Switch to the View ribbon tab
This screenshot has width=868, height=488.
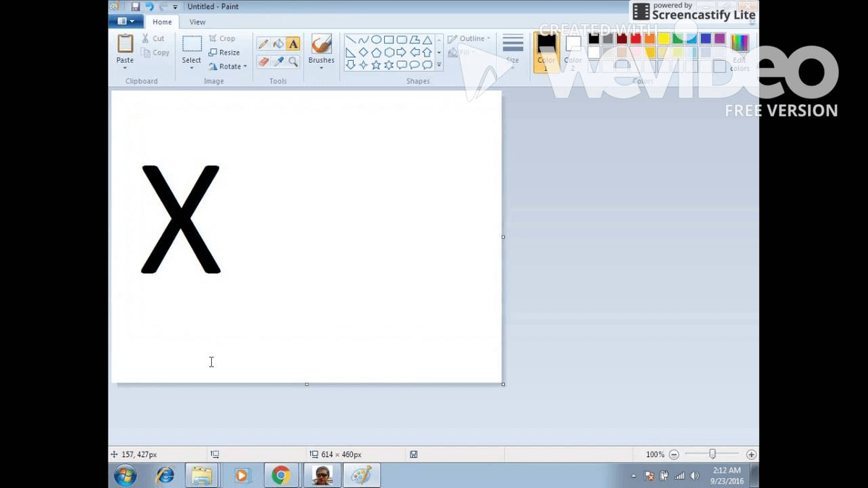coord(197,22)
